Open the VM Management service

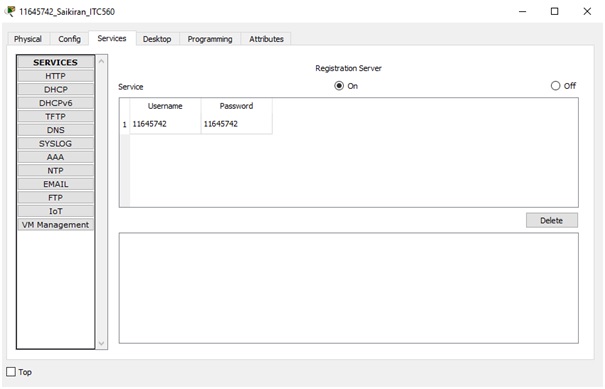pyautogui.click(x=56, y=225)
